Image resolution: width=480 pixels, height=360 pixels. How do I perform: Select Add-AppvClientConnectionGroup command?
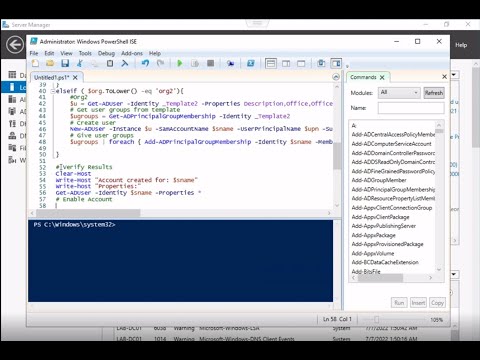[392, 208]
